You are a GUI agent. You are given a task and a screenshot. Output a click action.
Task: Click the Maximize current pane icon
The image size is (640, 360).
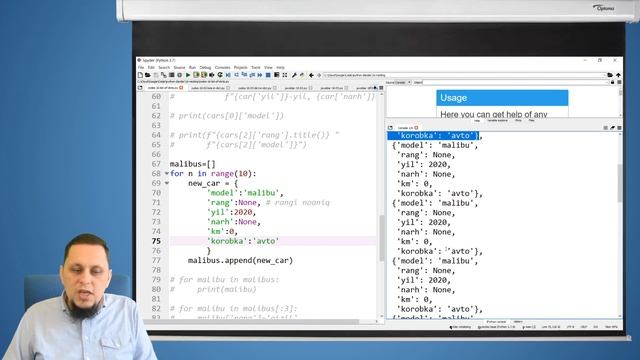(x=277, y=75)
